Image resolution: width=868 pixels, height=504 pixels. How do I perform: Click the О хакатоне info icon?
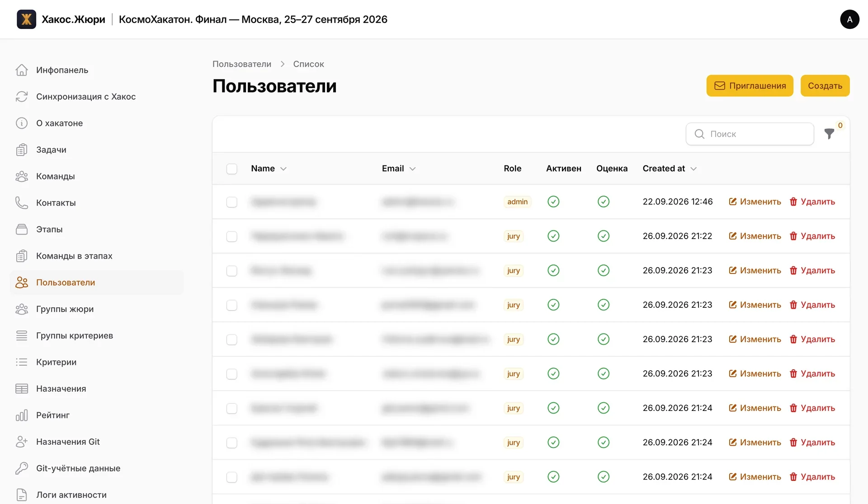22,123
